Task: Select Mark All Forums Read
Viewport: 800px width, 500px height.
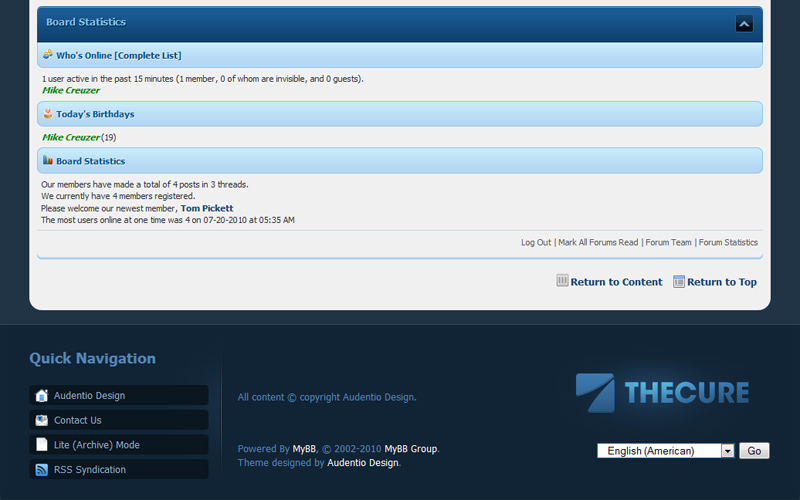Action: pyautogui.click(x=598, y=242)
